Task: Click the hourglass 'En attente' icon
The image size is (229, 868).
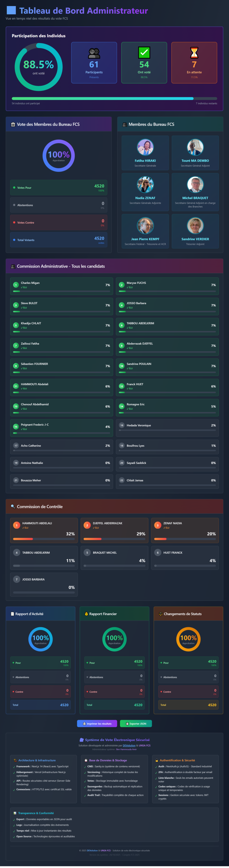Action: coord(194,53)
